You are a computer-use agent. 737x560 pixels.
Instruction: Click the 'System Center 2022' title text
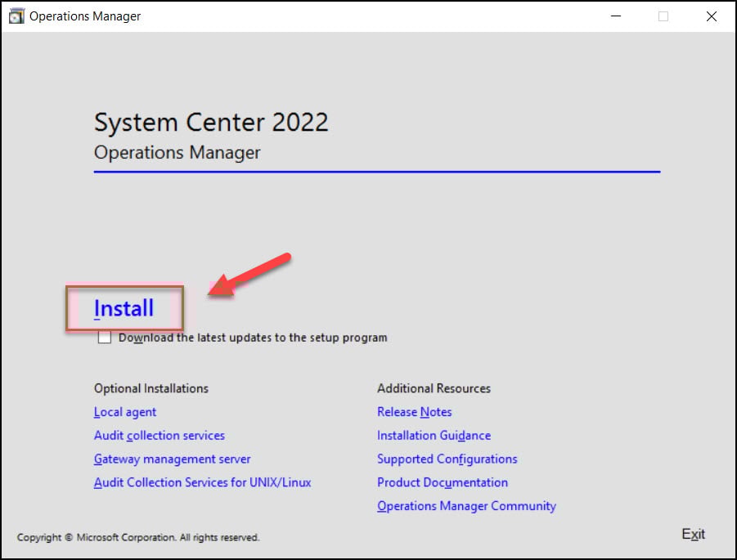pyautogui.click(x=211, y=122)
